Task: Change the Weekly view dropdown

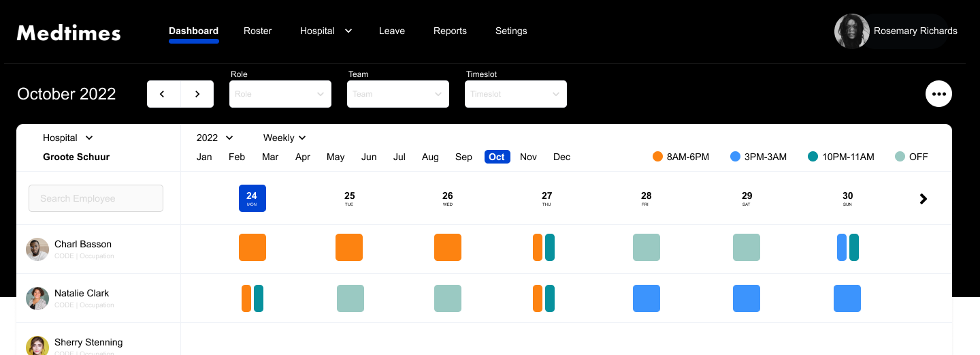Action: click(x=284, y=138)
